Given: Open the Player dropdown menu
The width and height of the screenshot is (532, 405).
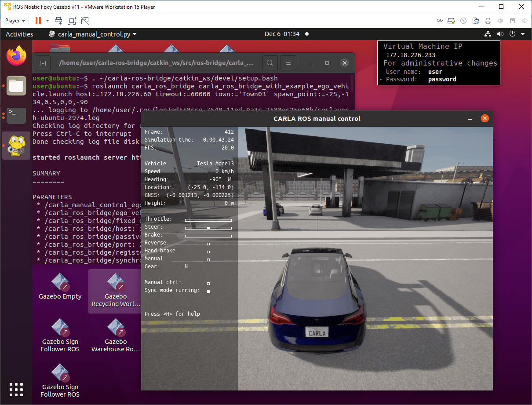Looking at the screenshot, I should 15,21.
